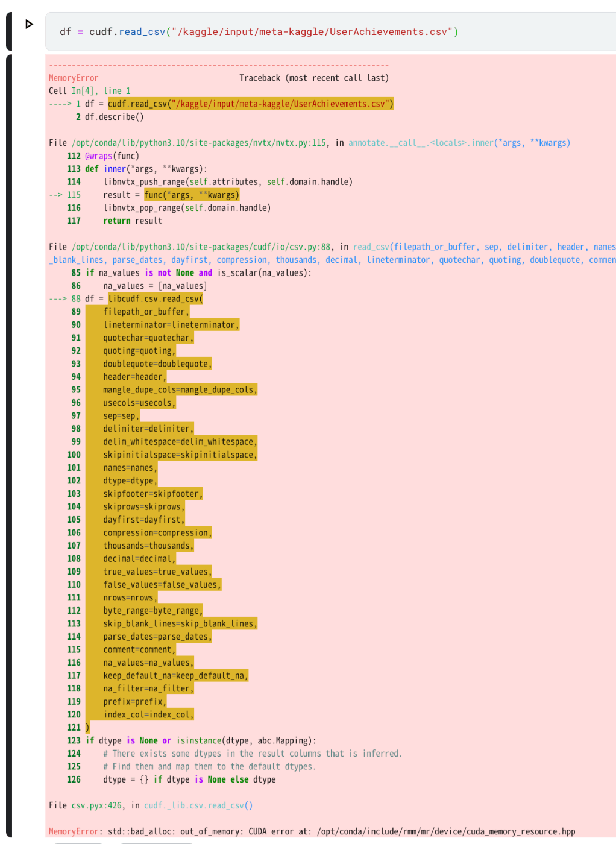Viewport: 616px width, 844px height.
Task: Click the 'MemoryError' heading at traceback top
Action: [x=74, y=78]
